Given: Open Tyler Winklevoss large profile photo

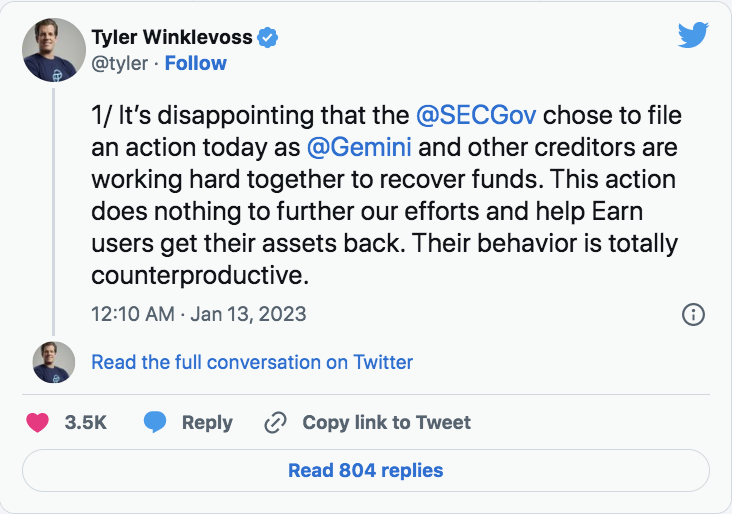Looking at the screenshot, I should click(52, 50).
